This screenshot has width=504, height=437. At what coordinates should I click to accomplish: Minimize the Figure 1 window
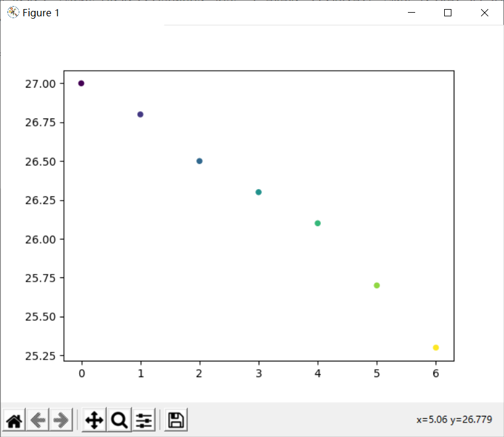412,13
